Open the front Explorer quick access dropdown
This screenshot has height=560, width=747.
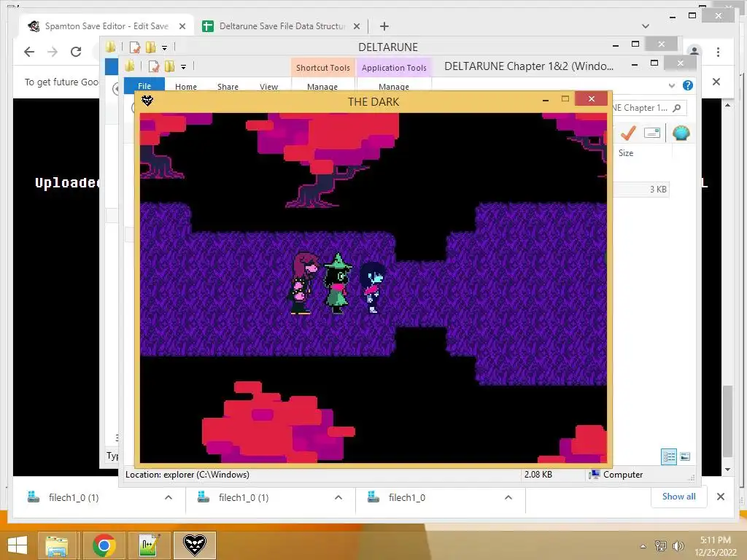[x=183, y=66]
